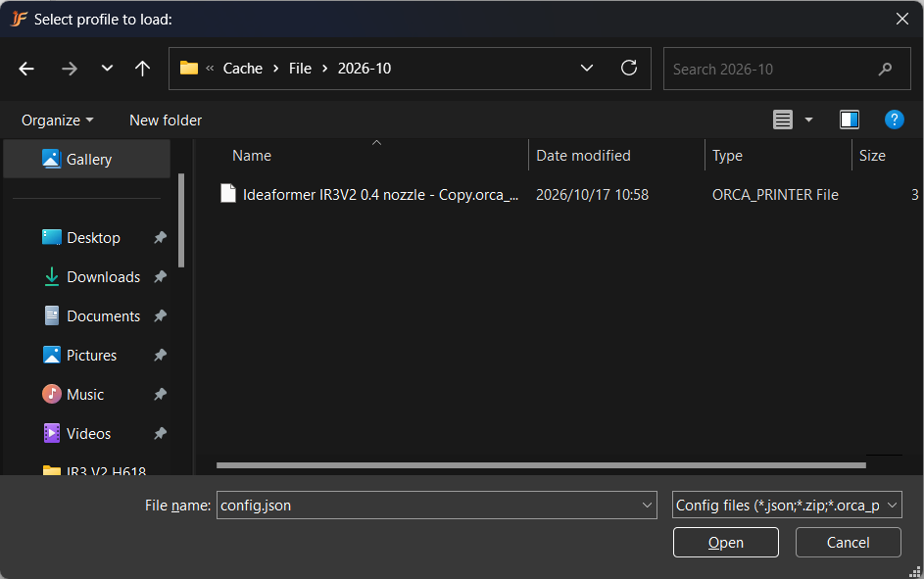Create a New folder
924x579 pixels.
[166, 121]
